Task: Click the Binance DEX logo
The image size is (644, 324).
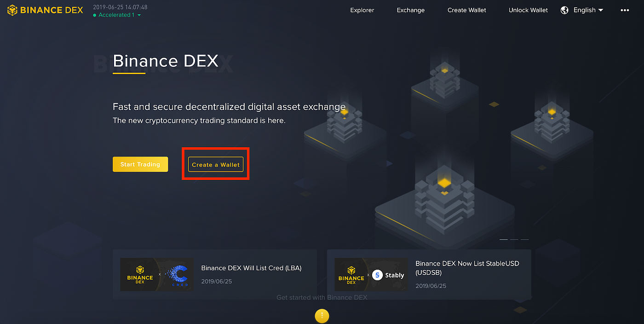Action: click(x=45, y=10)
